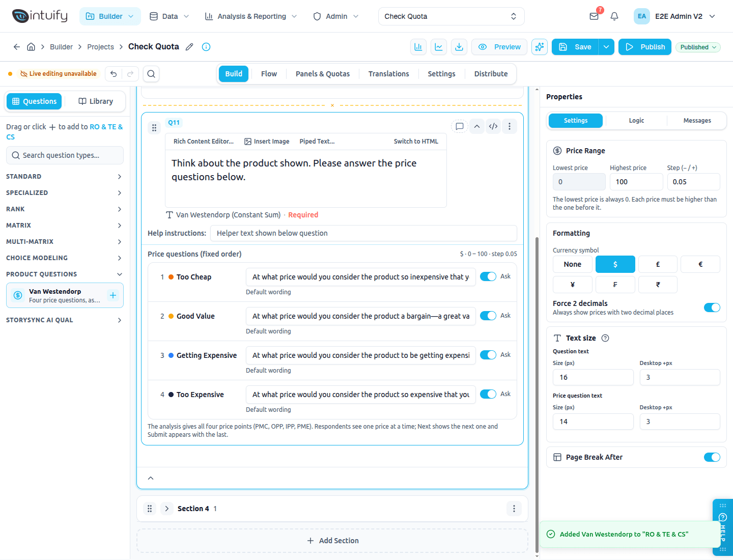
Task: Open the Library tab
Action: (x=96, y=101)
